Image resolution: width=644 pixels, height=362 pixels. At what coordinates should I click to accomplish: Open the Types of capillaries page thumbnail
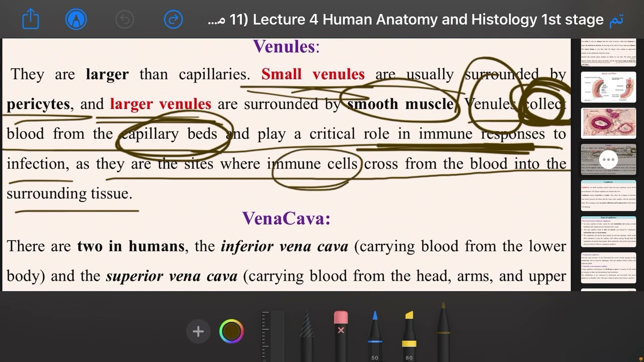(608, 232)
